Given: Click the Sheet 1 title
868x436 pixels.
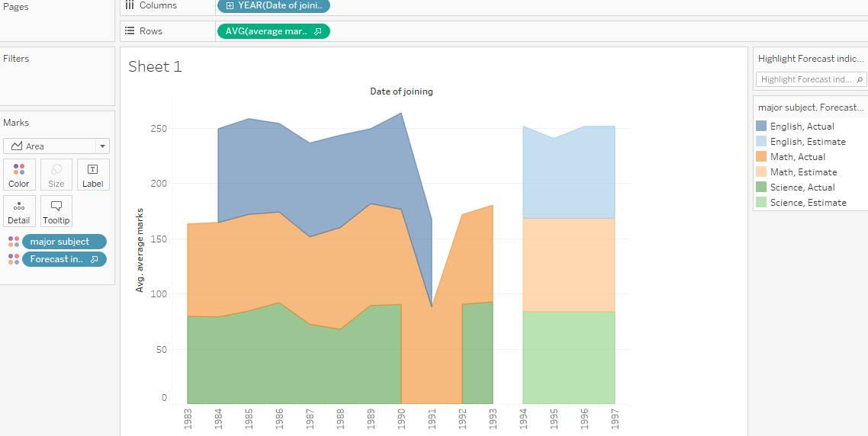Looking at the screenshot, I should [155, 66].
